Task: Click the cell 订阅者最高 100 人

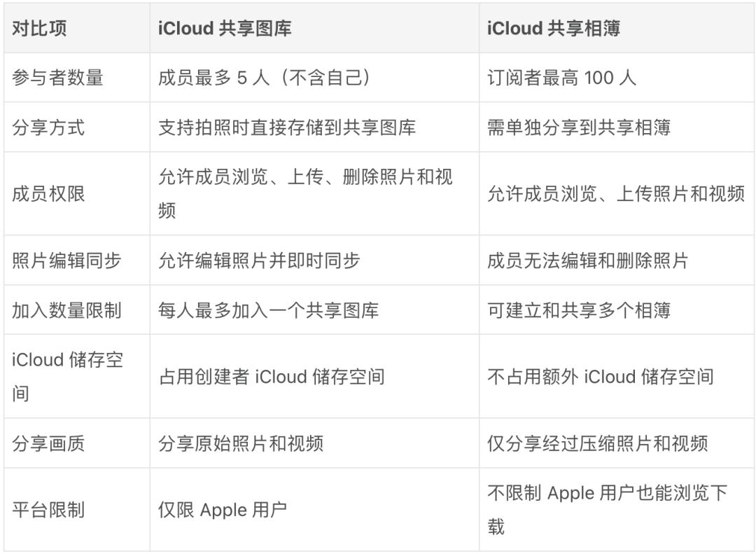Action: (617, 77)
